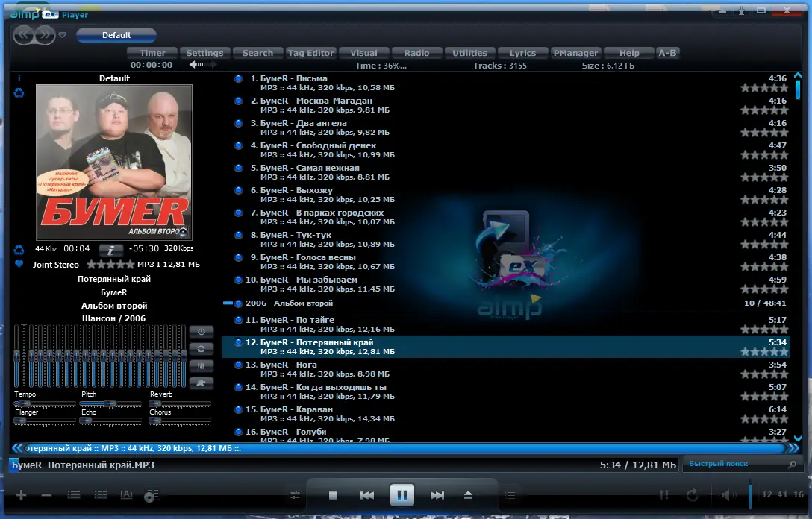Image resolution: width=812 pixels, height=519 pixels.
Task: Adjust the Reverb slider
Action: tap(180, 403)
